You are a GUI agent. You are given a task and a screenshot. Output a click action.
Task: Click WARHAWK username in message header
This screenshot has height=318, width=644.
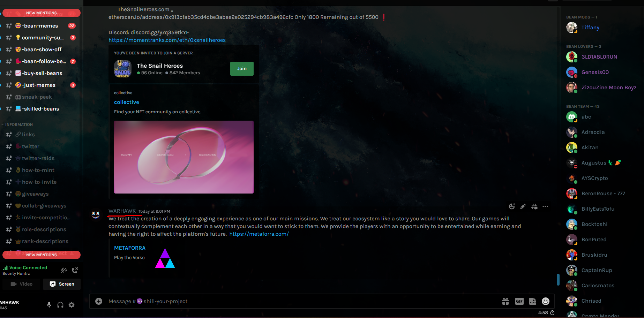click(x=122, y=211)
